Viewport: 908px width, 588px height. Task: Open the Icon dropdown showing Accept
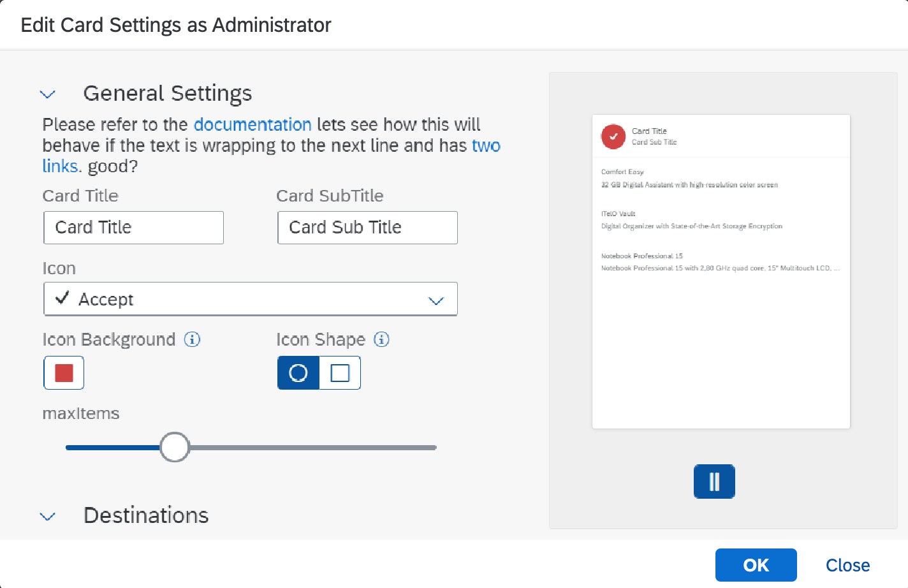pos(251,299)
